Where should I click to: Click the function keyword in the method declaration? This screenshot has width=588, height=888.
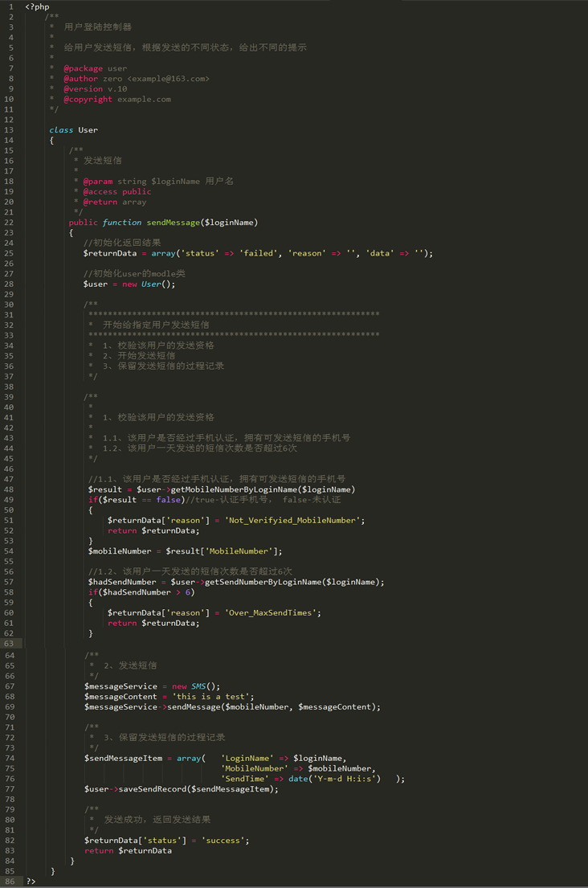tap(122, 223)
